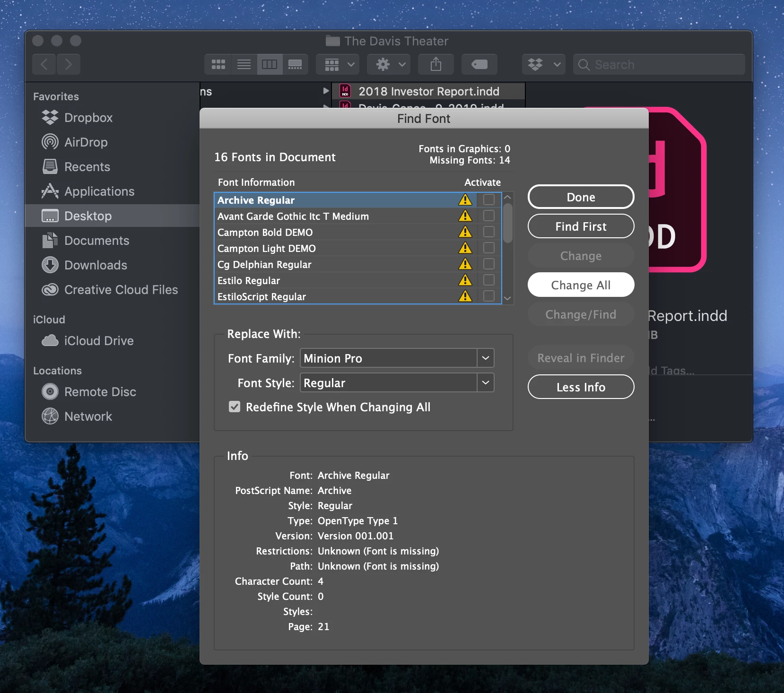Click the Finder Search field
Image resolution: width=784 pixels, height=693 pixels.
point(659,64)
